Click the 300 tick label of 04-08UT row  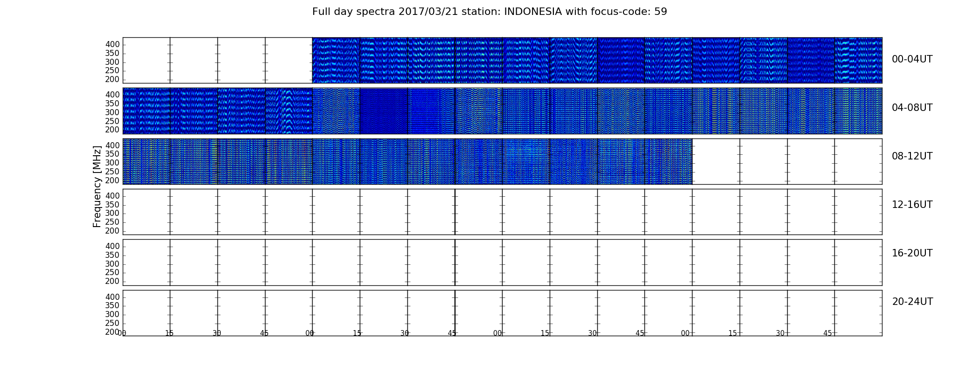pos(112,112)
